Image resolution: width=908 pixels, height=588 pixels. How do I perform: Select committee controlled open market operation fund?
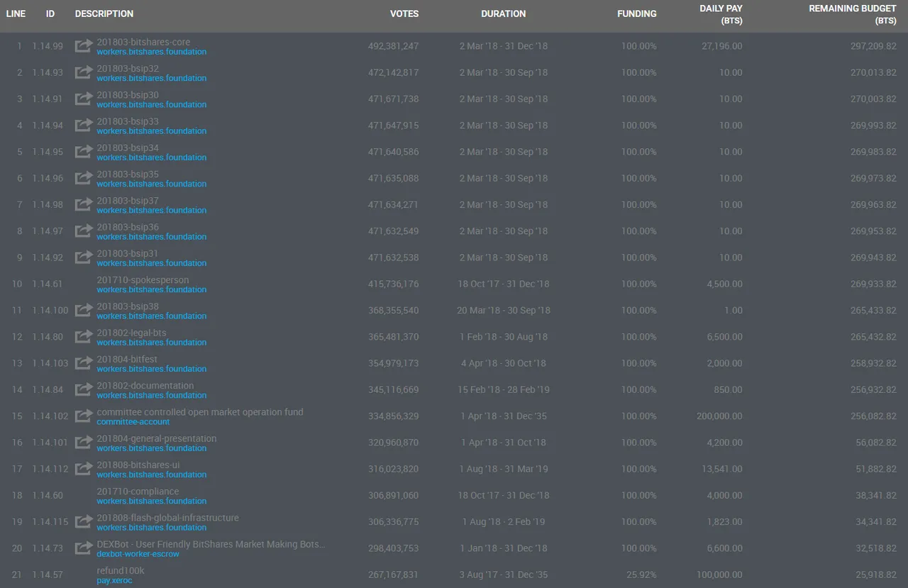(x=200, y=411)
